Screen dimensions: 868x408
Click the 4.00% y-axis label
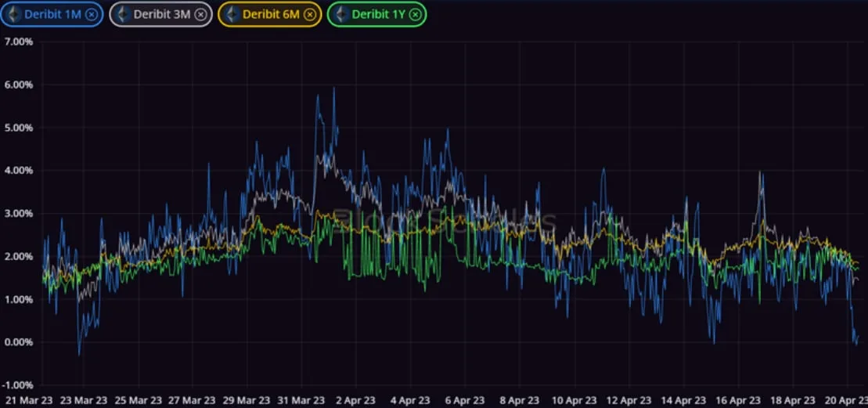18,171
